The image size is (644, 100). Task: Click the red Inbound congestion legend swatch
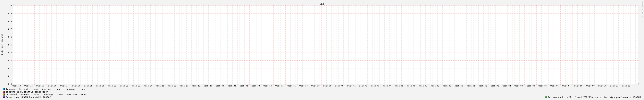[4, 92]
